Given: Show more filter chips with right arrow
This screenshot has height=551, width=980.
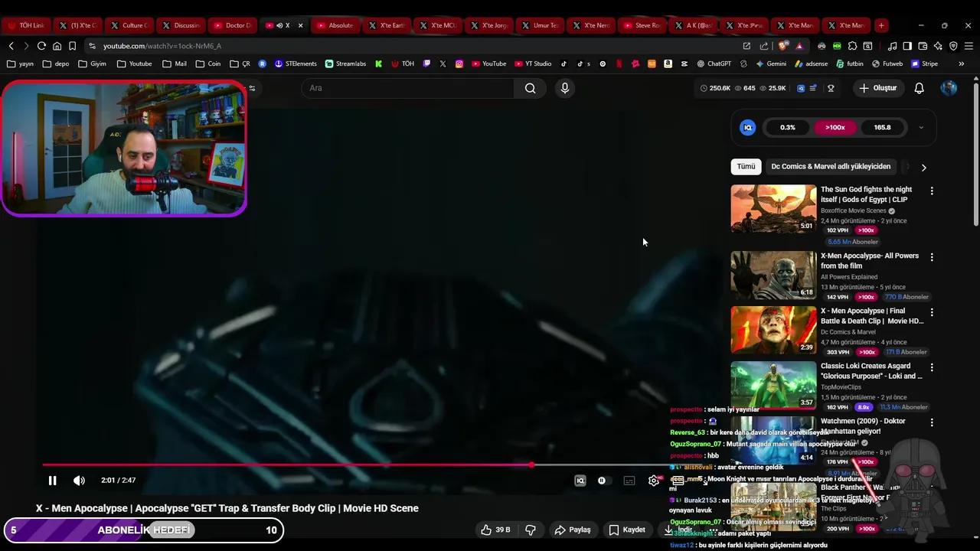Looking at the screenshot, I should point(923,167).
